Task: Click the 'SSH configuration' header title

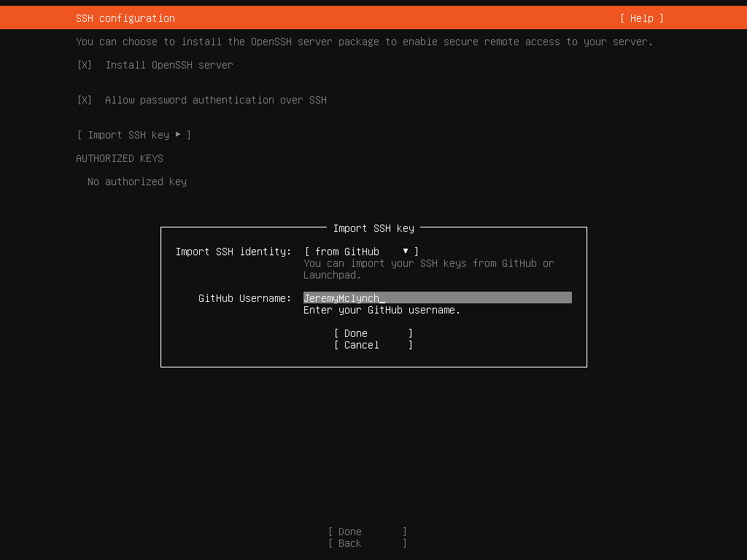Action: tap(125, 18)
